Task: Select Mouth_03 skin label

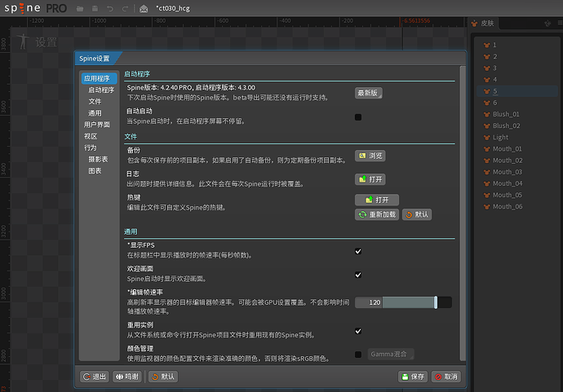Action: 508,172
